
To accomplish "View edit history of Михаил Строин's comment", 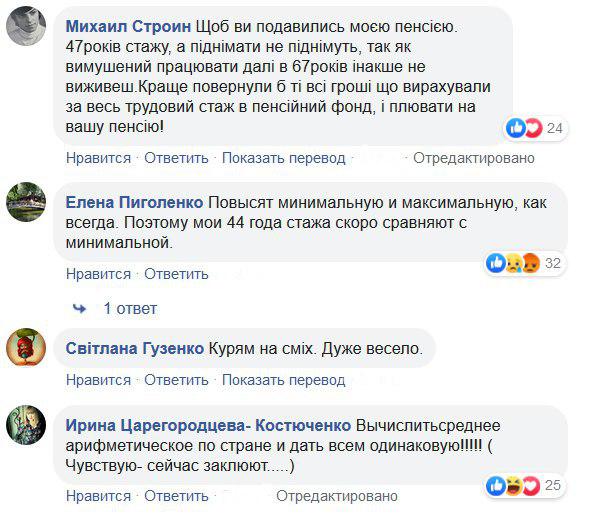I will [474, 158].
